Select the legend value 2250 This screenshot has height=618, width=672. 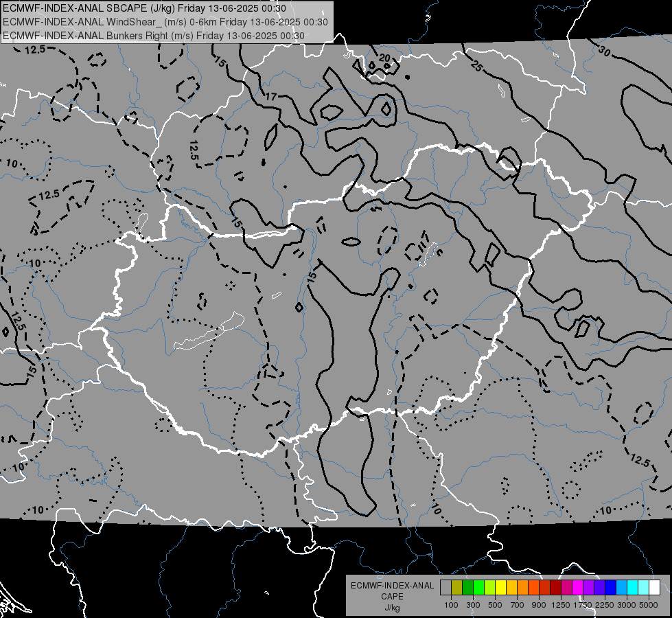coord(605,605)
